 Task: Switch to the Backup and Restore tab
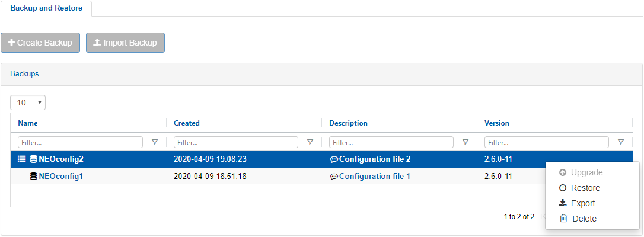46,8
